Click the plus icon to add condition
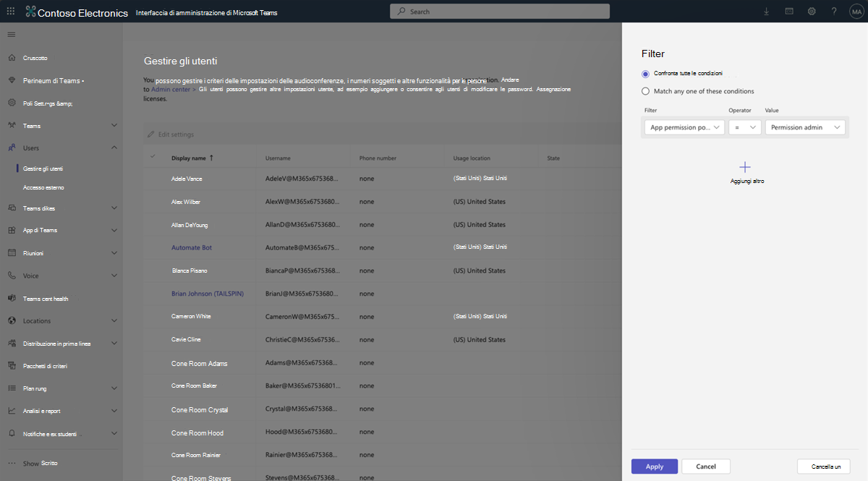Image resolution: width=868 pixels, height=481 pixels. [x=745, y=167]
